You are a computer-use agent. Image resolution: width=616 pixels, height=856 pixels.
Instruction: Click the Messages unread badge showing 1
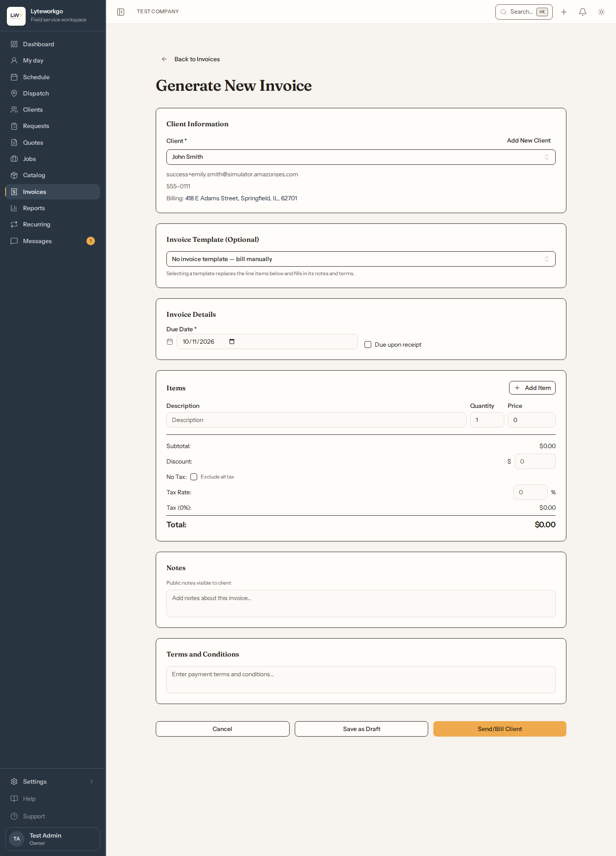91,241
